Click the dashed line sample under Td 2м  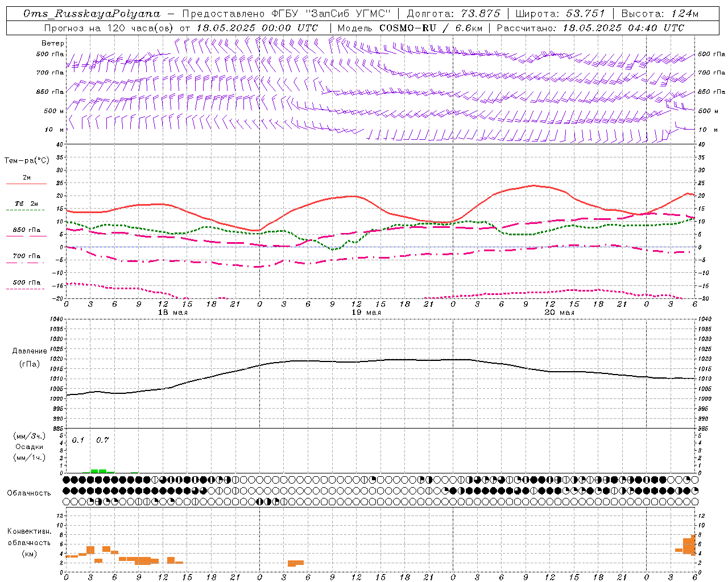pos(25,210)
